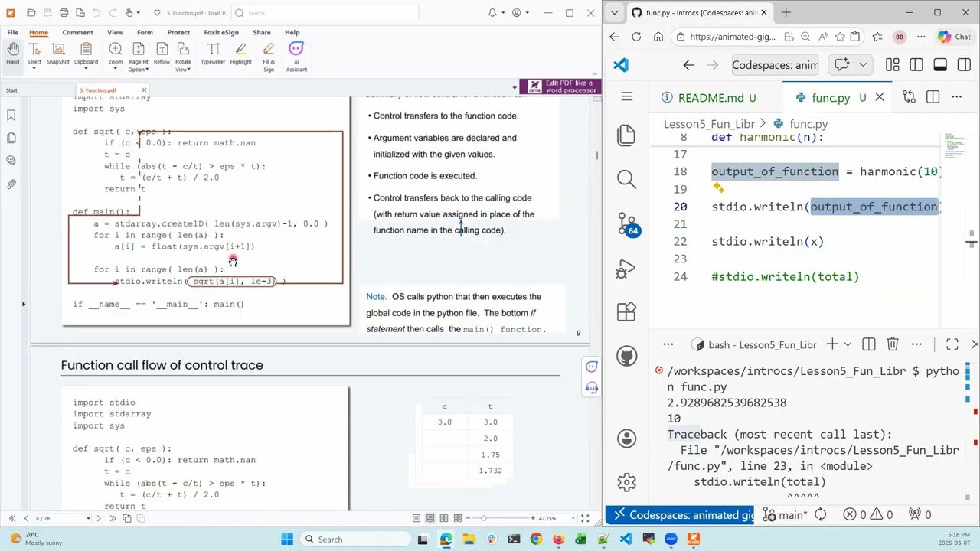The height and width of the screenshot is (551, 980).
Task: Launch Foxit AI Assistant
Action: point(296,57)
